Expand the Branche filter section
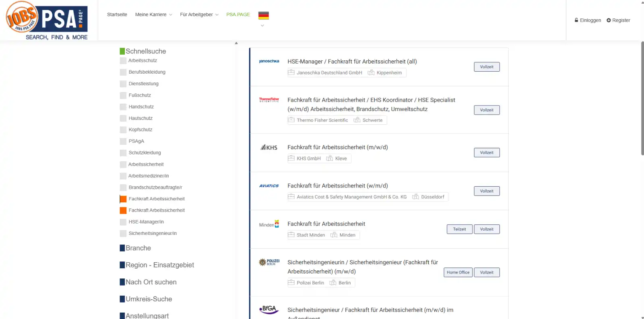 pyautogui.click(x=138, y=248)
